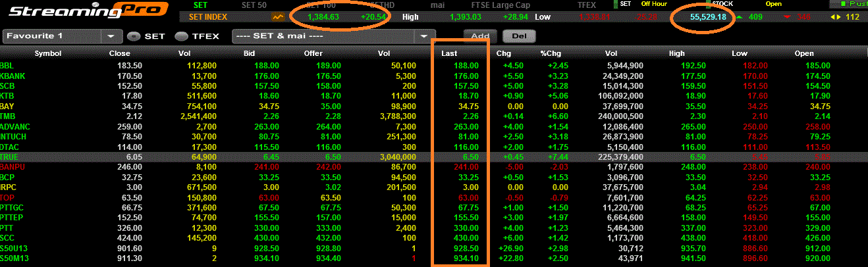
Task: Click the Add button
Action: (x=480, y=36)
